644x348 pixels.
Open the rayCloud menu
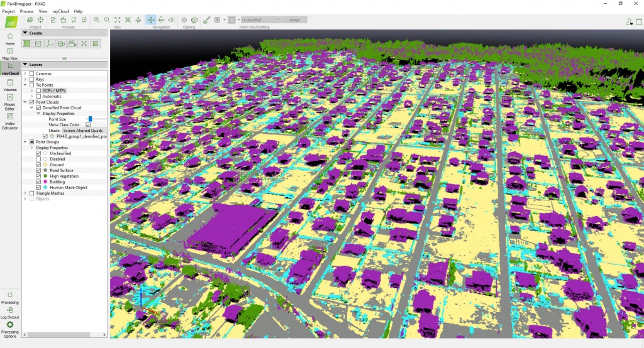[60, 11]
